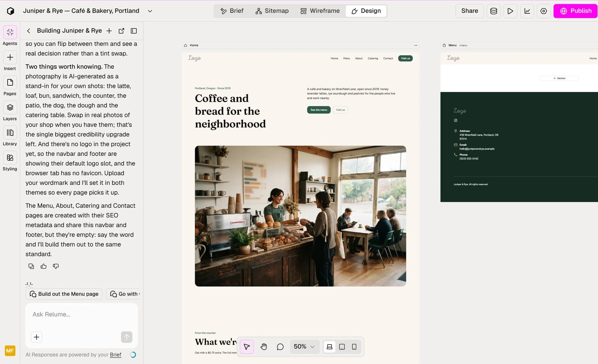
Task: Give thumbs down to the response
Action: [x=56, y=266]
